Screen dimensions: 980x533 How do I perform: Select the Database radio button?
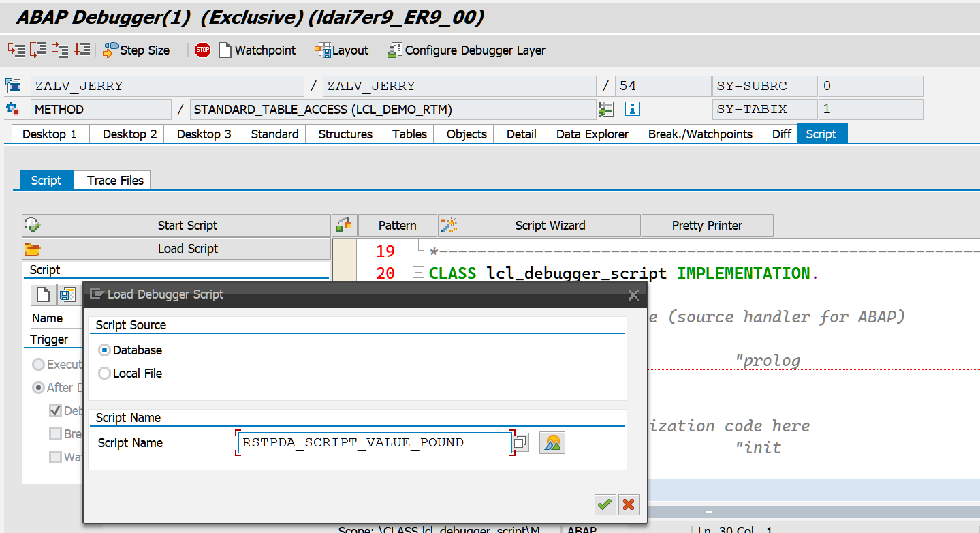coord(104,350)
